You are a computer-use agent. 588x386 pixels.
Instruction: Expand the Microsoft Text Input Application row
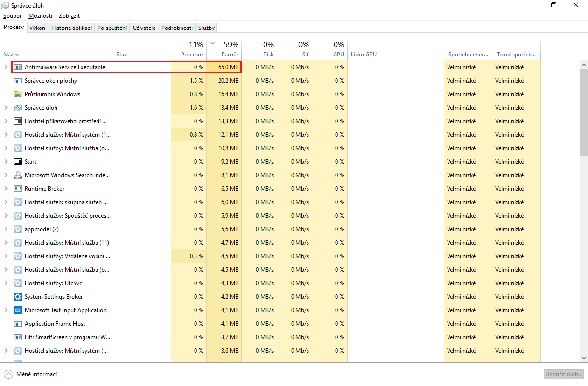pos(6,310)
